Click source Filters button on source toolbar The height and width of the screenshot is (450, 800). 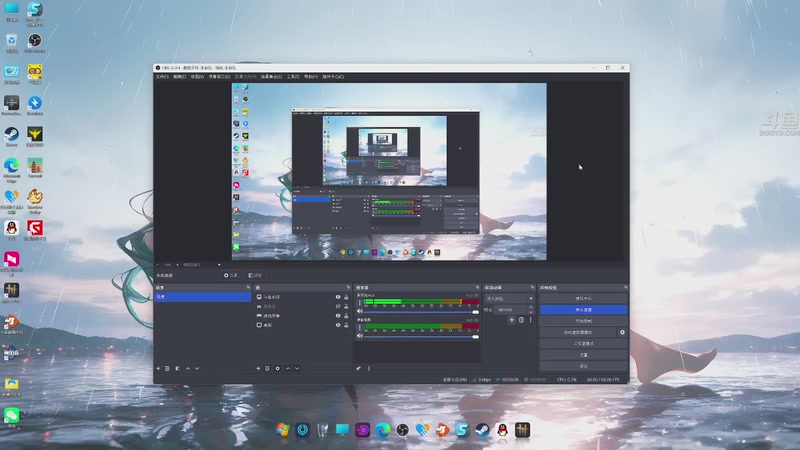[255, 276]
